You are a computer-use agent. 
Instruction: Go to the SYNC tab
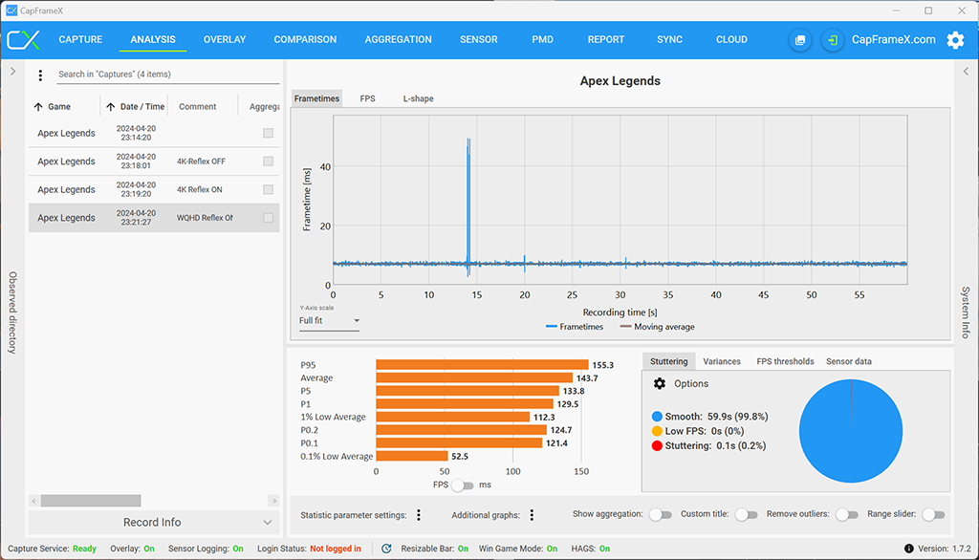669,39
